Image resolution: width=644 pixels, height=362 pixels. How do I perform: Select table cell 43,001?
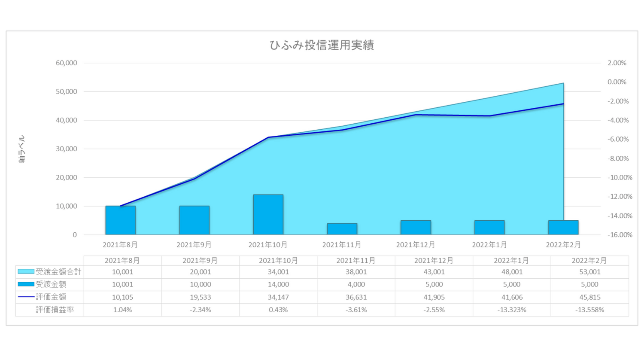[x=434, y=272]
